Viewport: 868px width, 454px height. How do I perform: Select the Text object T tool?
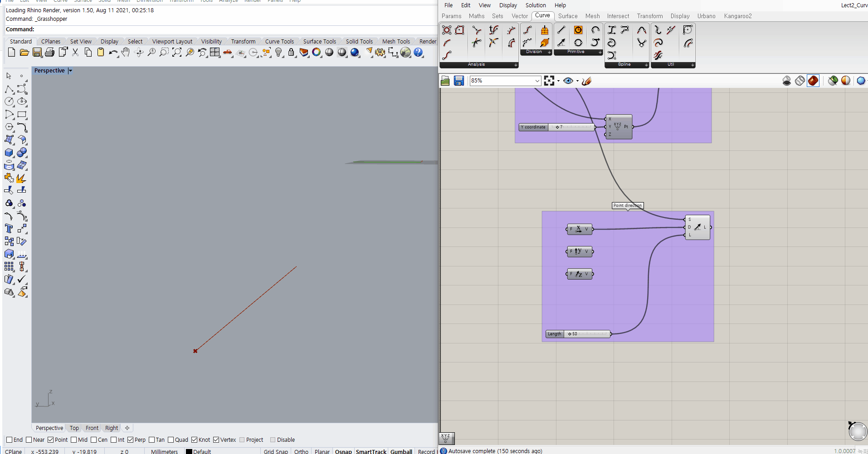pos(9,228)
